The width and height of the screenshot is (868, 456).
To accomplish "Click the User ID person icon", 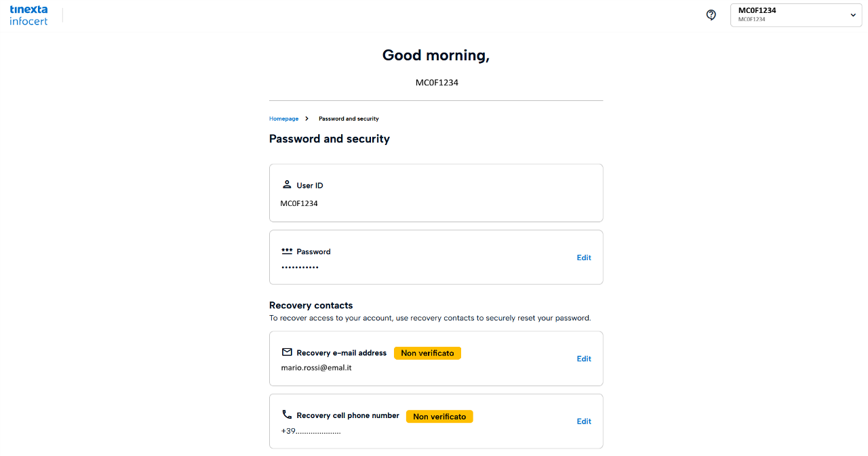I will (x=287, y=184).
